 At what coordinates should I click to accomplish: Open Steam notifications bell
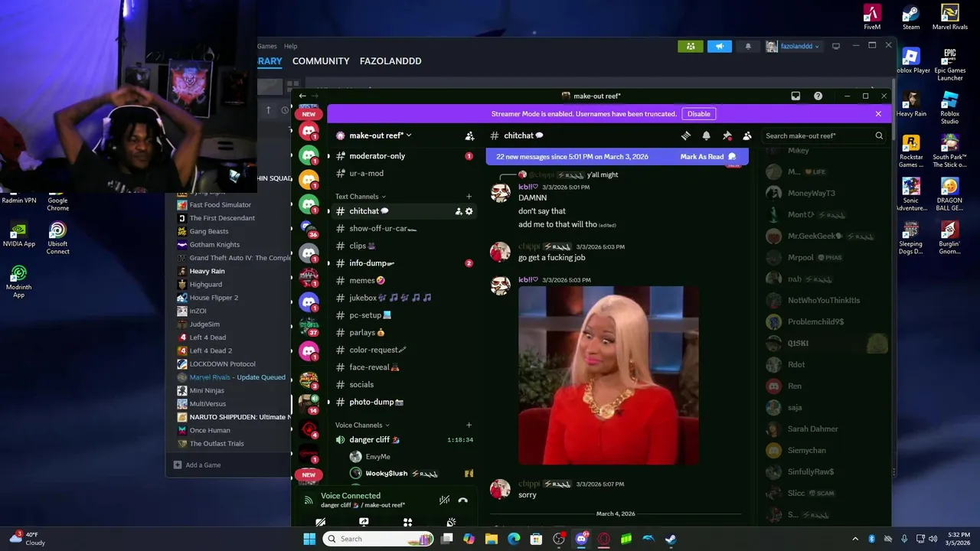click(748, 47)
